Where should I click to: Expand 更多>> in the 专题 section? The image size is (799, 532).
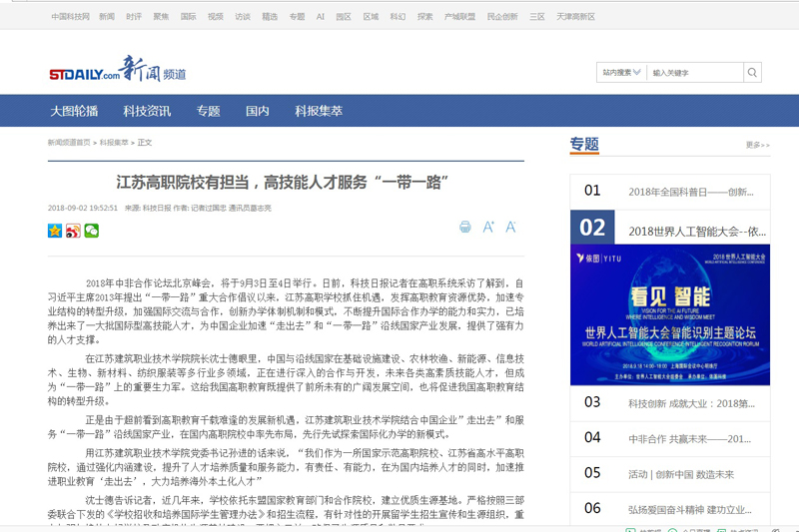click(x=757, y=145)
